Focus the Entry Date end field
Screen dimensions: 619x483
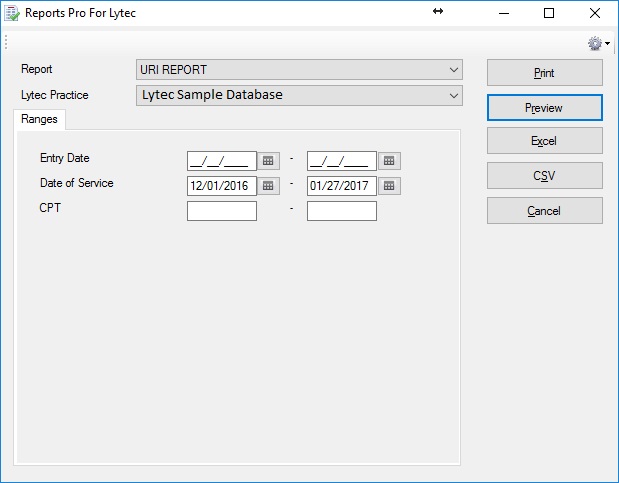pos(342,161)
